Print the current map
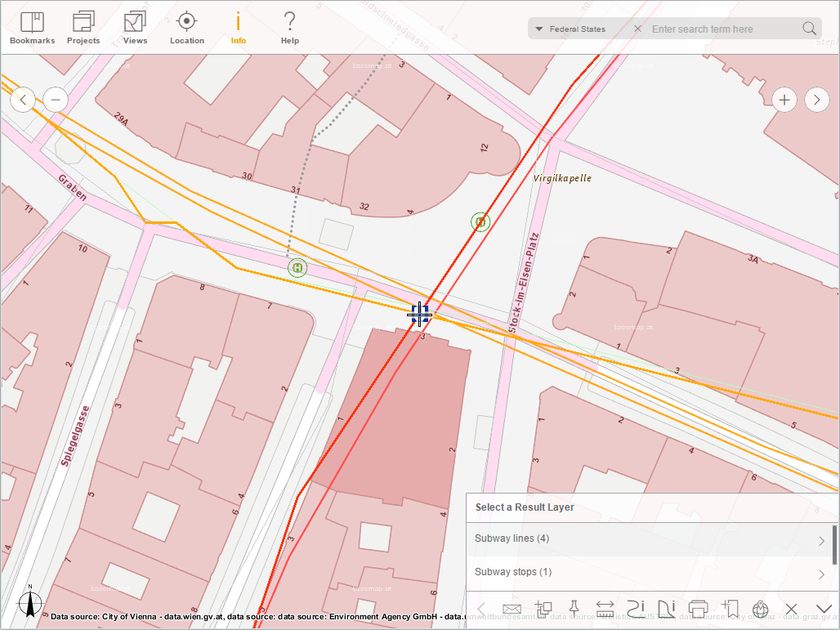The image size is (840, 630). [698, 609]
